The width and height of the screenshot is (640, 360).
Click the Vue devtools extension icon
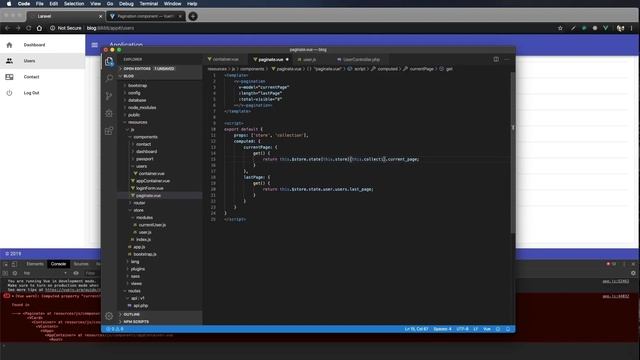(606, 28)
